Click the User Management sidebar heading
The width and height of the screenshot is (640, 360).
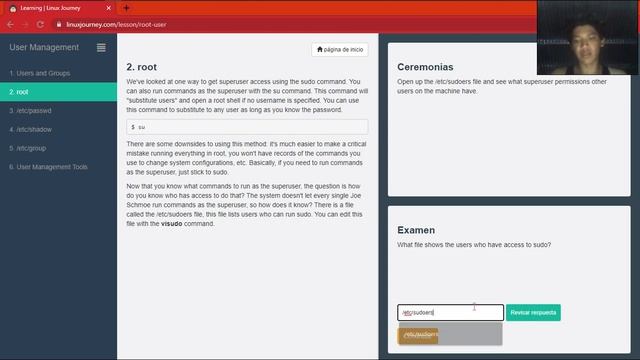click(x=44, y=47)
